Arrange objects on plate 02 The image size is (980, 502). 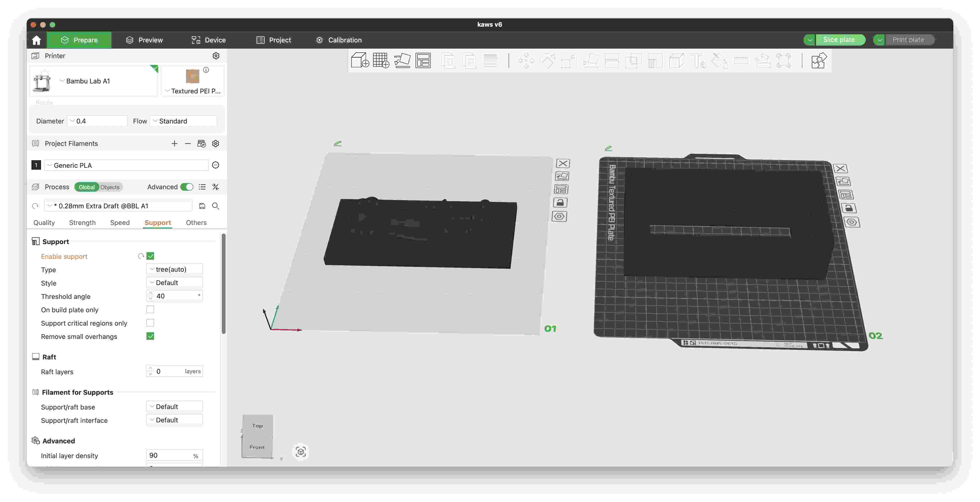tap(846, 195)
